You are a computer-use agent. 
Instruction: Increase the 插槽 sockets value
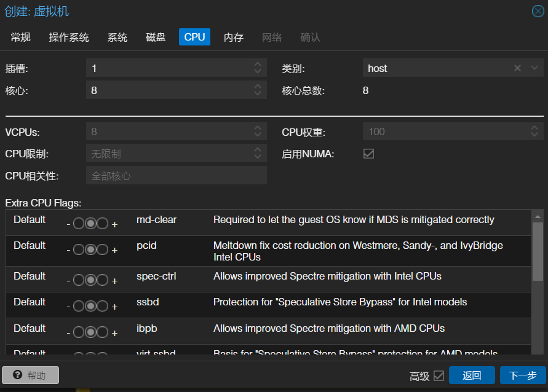258,65
